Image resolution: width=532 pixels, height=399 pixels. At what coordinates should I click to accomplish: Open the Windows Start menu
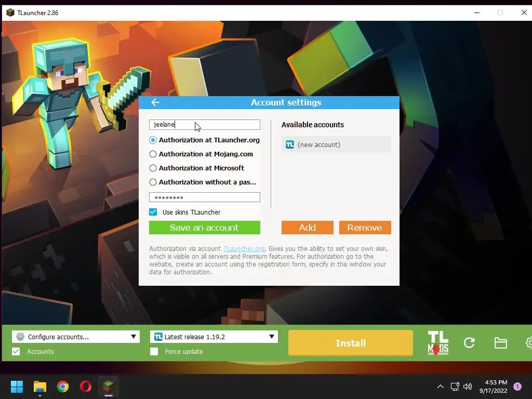pyautogui.click(x=17, y=387)
